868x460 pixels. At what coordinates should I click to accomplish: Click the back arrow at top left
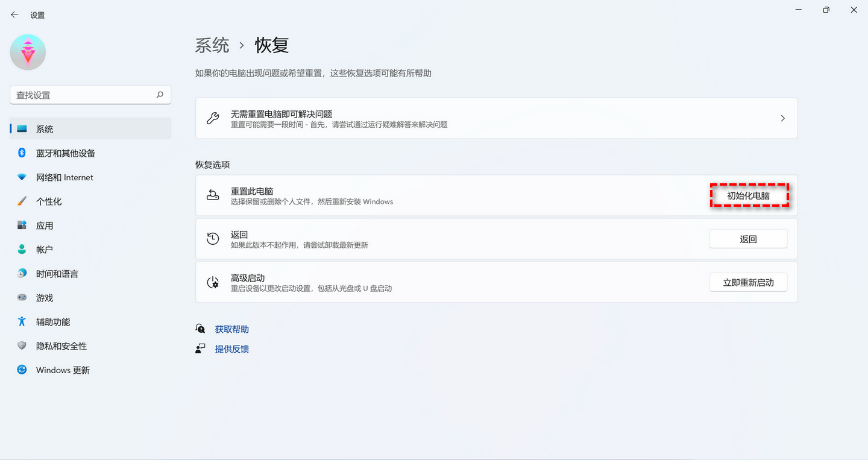click(14, 14)
